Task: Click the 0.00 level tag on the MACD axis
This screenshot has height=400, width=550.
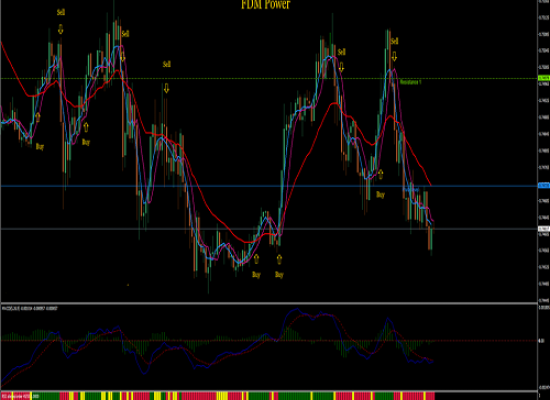Action: [542, 340]
